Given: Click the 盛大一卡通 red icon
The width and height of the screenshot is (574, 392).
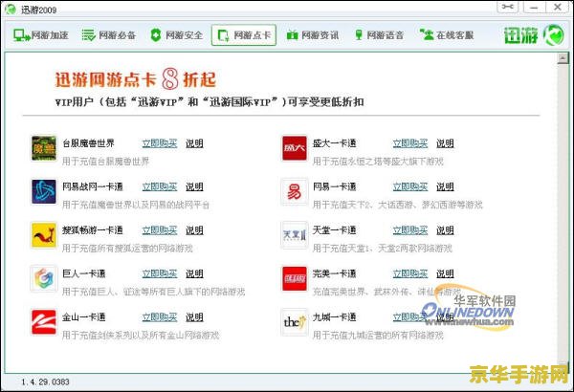Looking at the screenshot, I should [x=295, y=148].
